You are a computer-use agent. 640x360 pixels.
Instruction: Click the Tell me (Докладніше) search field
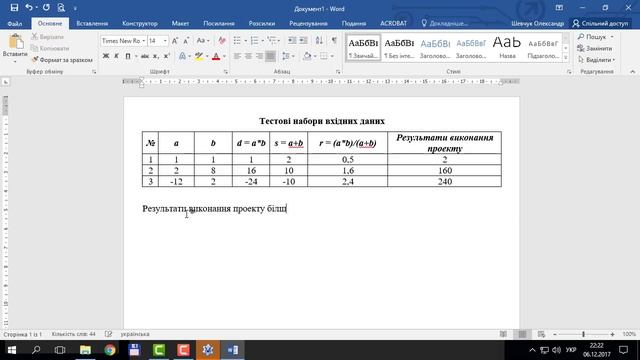[x=444, y=23]
